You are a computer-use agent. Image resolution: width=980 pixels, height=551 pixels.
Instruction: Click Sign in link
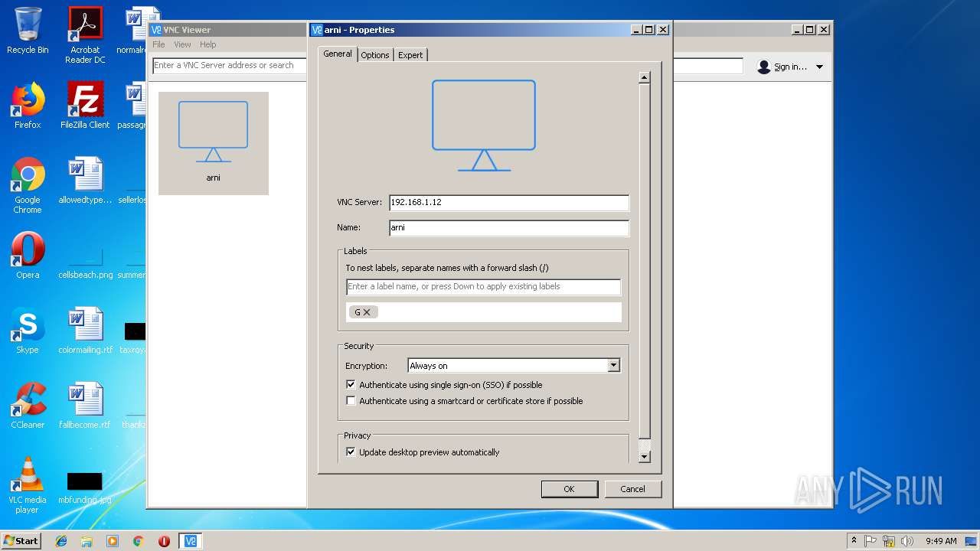790,67
